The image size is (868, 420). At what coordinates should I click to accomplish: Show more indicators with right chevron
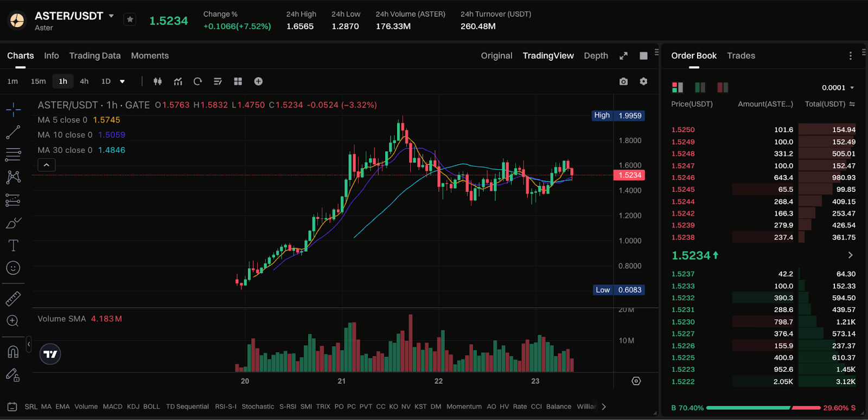(x=604, y=406)
